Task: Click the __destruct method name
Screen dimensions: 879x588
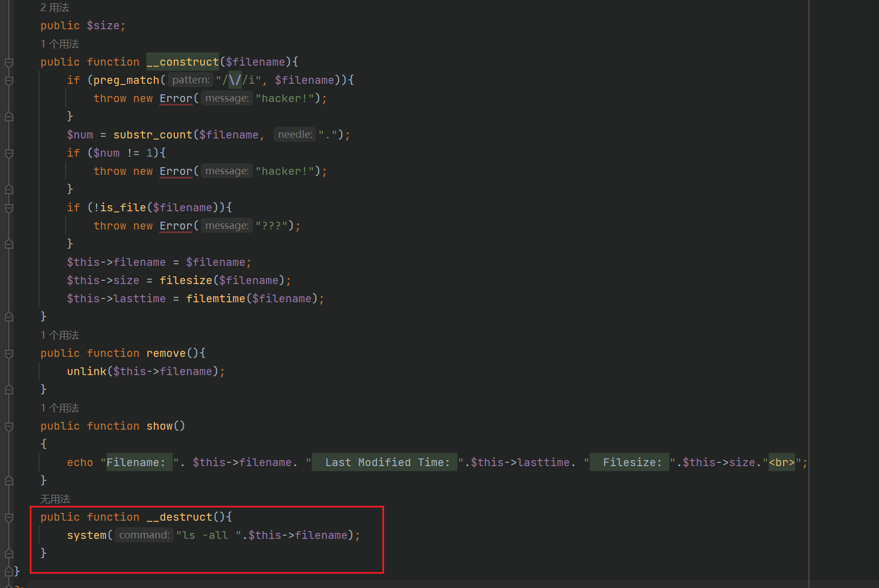Action: [x=179, y=517]
